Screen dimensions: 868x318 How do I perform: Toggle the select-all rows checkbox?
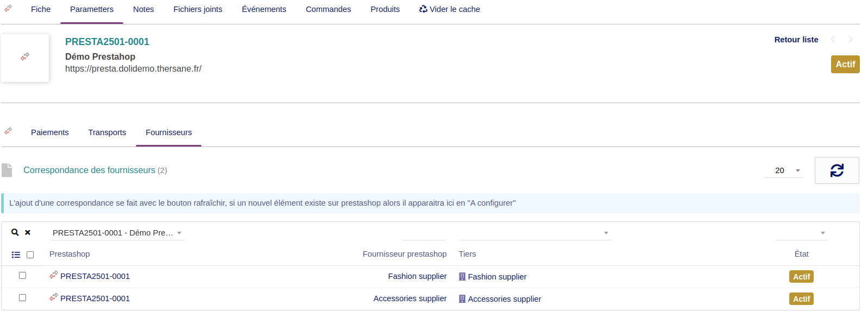coord(30,255)
